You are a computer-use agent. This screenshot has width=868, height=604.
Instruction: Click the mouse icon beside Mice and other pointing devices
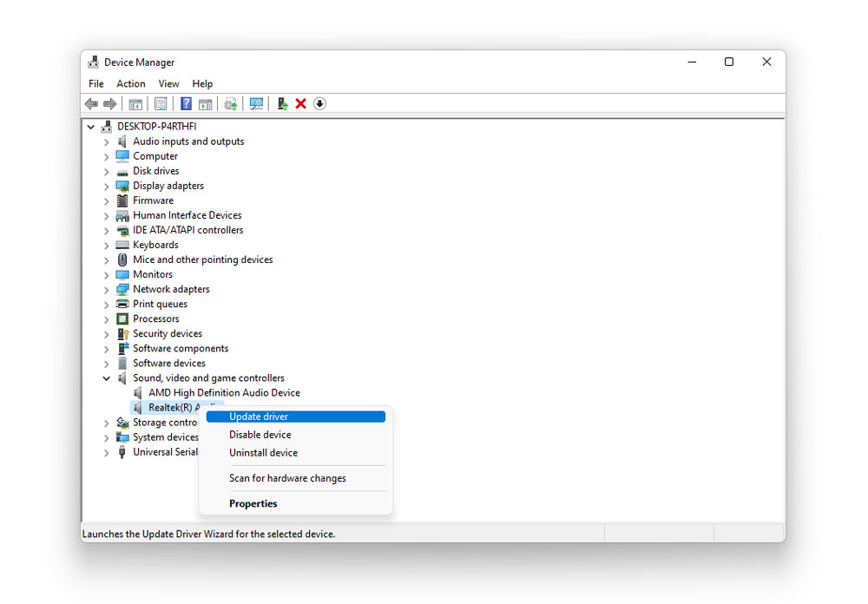tap(122, 259)
